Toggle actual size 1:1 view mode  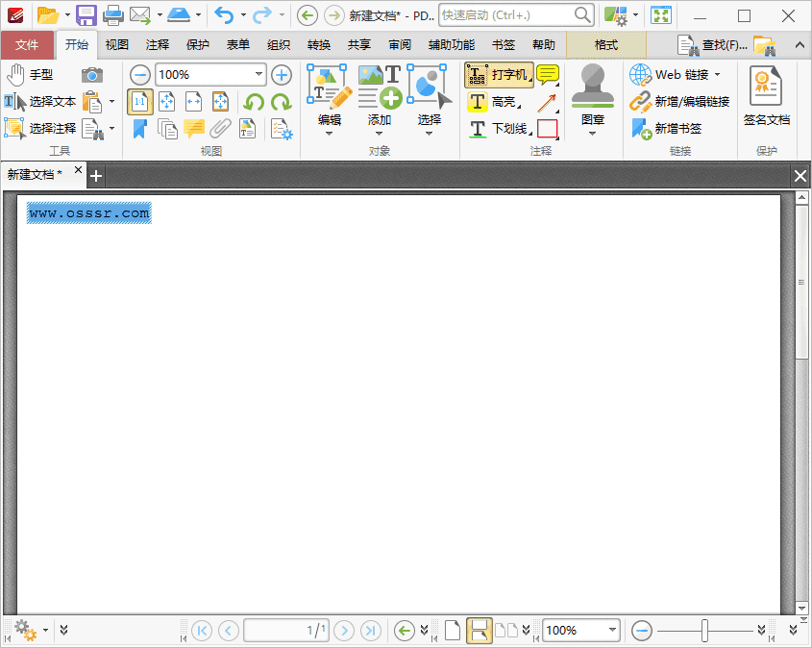click(140, 101)
